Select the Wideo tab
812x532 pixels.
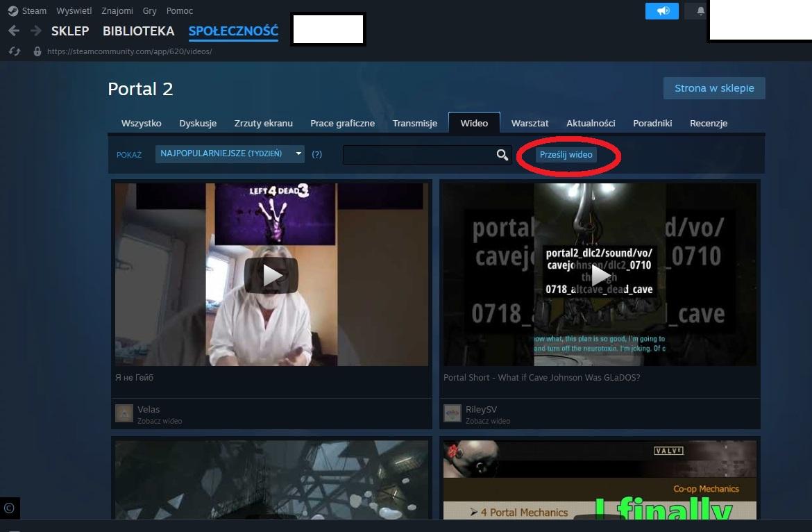474,124
